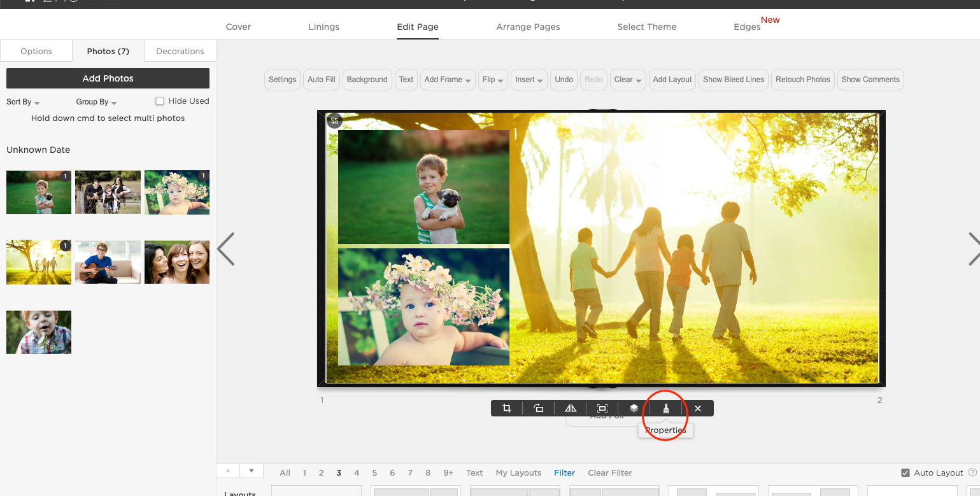Image resolution: width=980 pixels, height=496 pixels.
Task: Uncheck the Auto Layout checkbox
Action: 905,472
